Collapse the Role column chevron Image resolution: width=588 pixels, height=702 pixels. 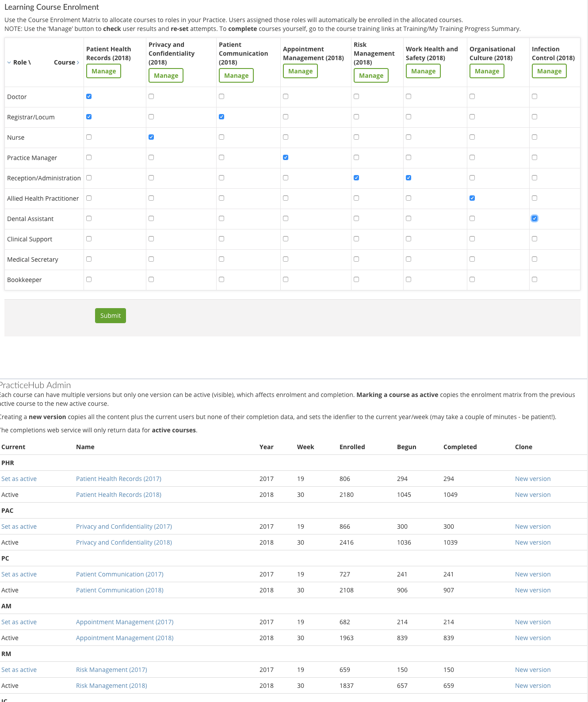tap(9, 62)
